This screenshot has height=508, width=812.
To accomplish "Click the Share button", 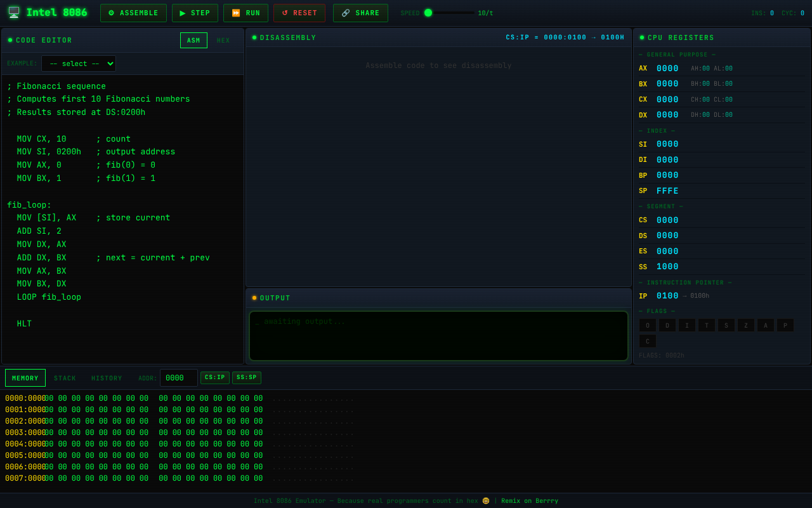I will pos(360,13).
